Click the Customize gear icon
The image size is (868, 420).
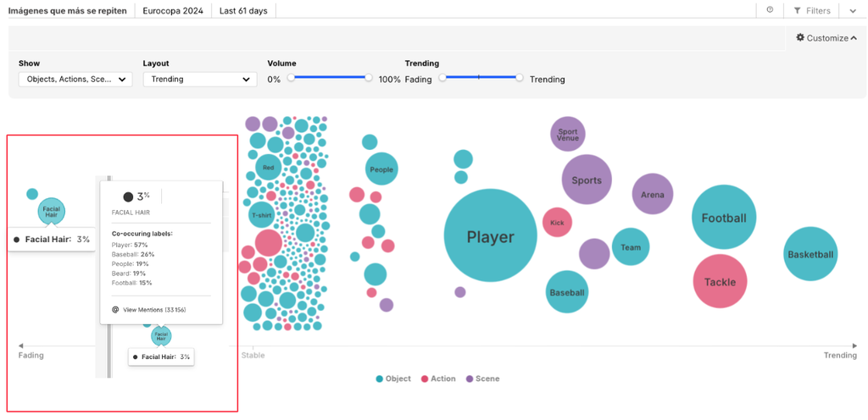point(800,38)
